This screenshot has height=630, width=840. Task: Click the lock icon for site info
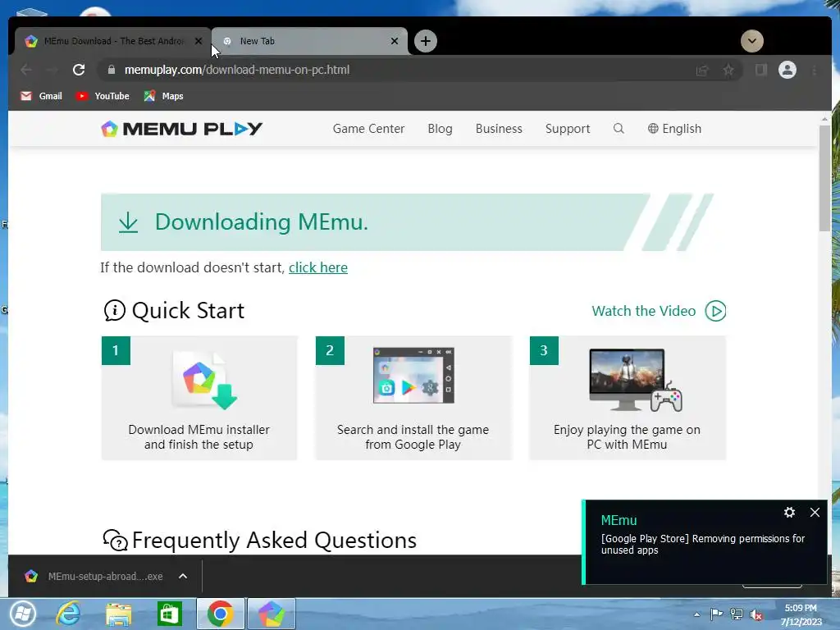pyautogui.click(x=112, y=70)
